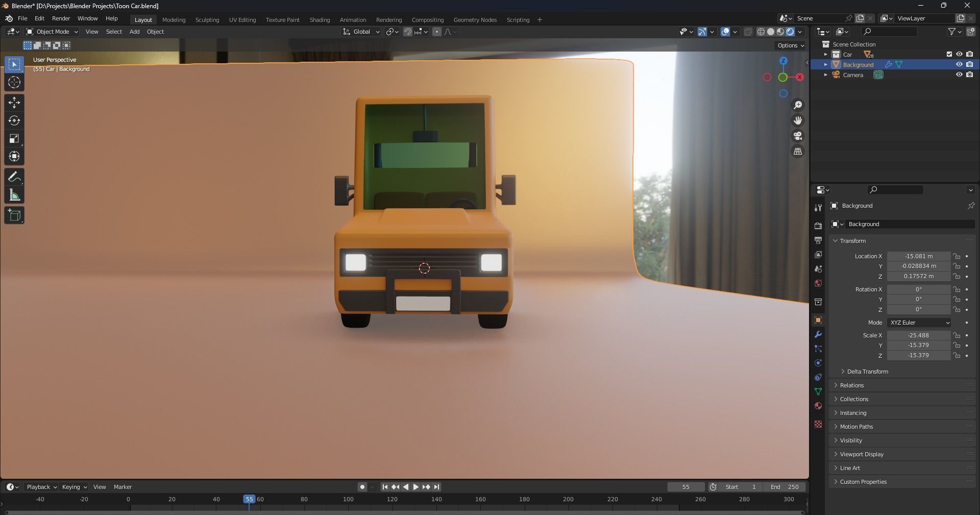Open the Mode dropdown showing XYZ Euler
Viewport: 980px width, 515px height.
tap(918, 323)
